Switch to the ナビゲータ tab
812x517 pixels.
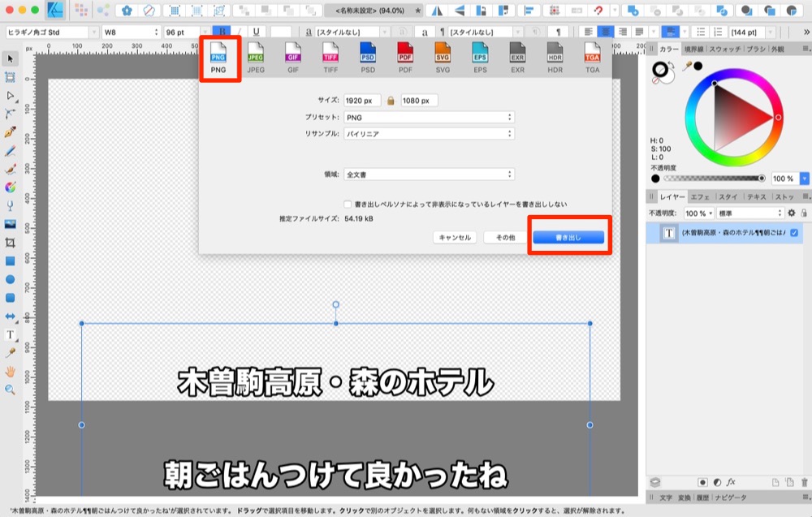pos(731,498)
